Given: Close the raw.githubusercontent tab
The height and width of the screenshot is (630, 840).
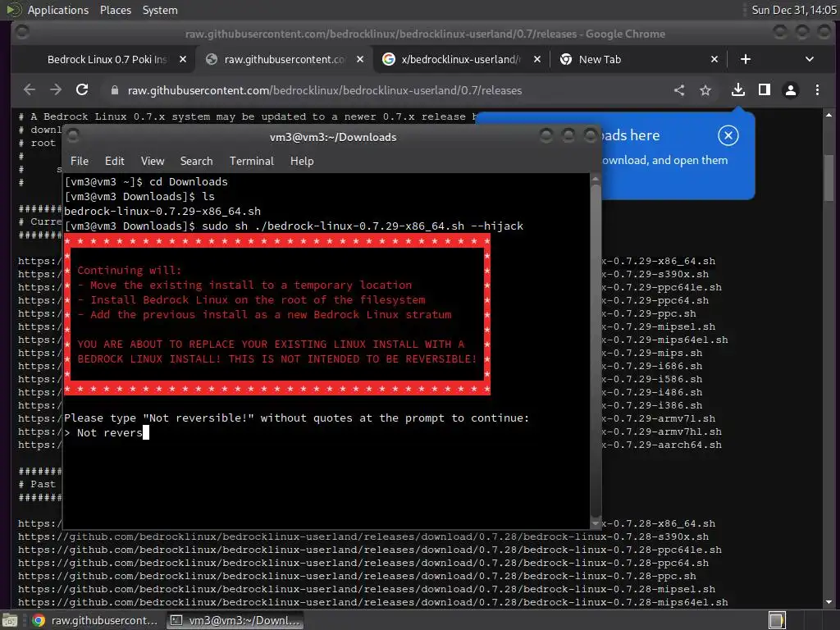Looking at the screenshot, I should [x=360, y=59].
